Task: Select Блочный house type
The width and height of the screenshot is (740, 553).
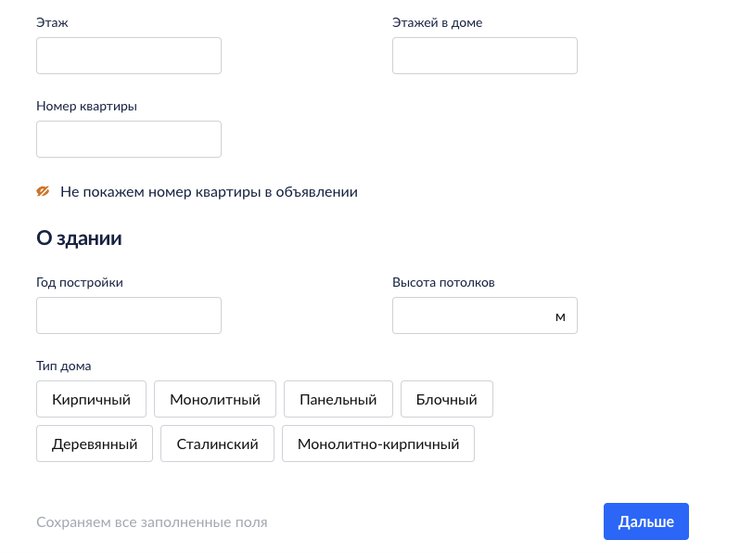Action: pos(447,399)
